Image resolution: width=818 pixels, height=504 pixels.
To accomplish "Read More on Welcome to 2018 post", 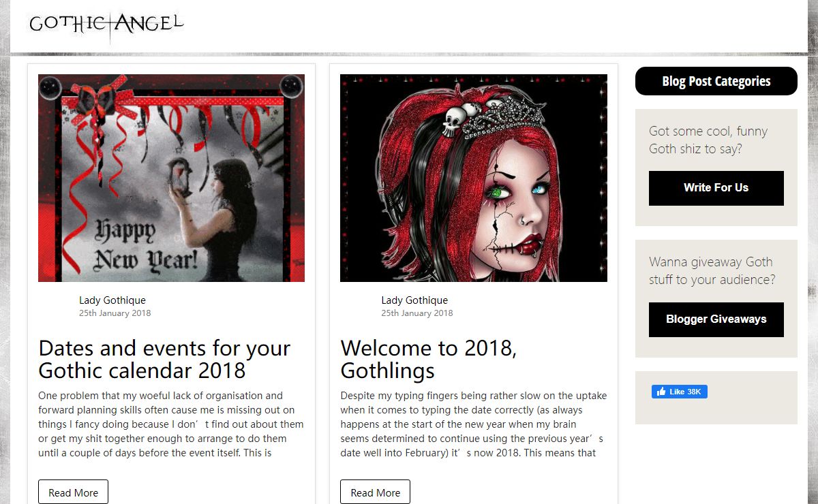I will pyautogui.click(x=376, y=492).
